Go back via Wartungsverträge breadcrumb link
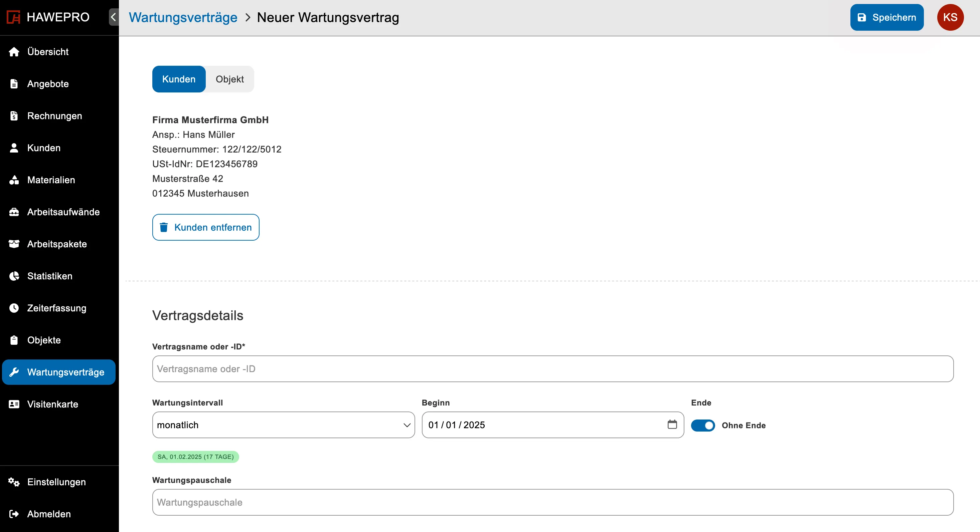 [x=183, y=17]
